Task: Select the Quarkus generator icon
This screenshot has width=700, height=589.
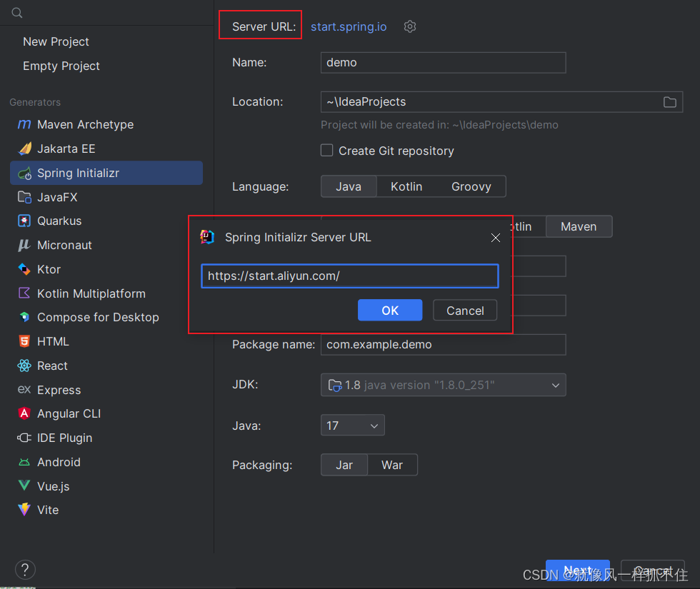Action: point(24,221)
